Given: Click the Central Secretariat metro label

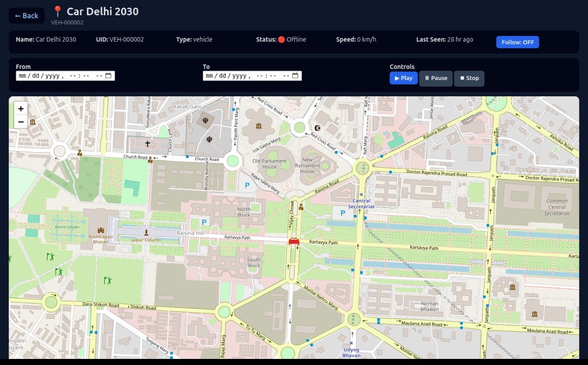Looking at the screenshot, I should [361, 203].
